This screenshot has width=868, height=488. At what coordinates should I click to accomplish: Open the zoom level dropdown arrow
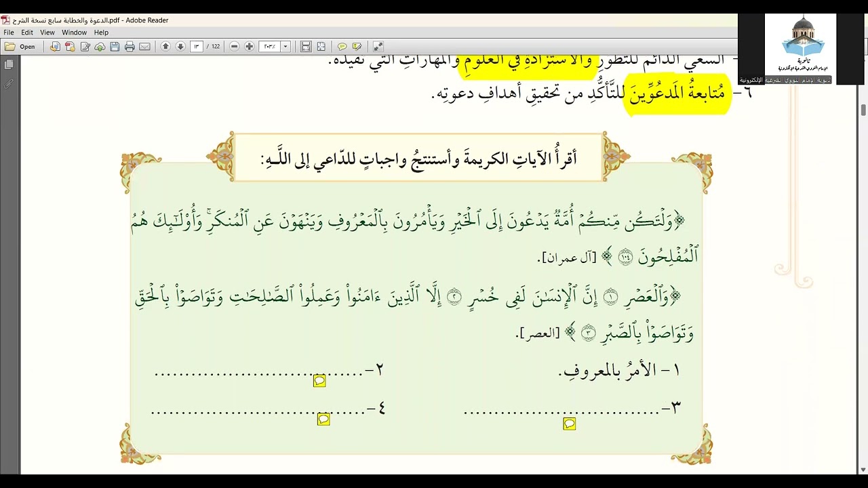(x=285, y=47)
